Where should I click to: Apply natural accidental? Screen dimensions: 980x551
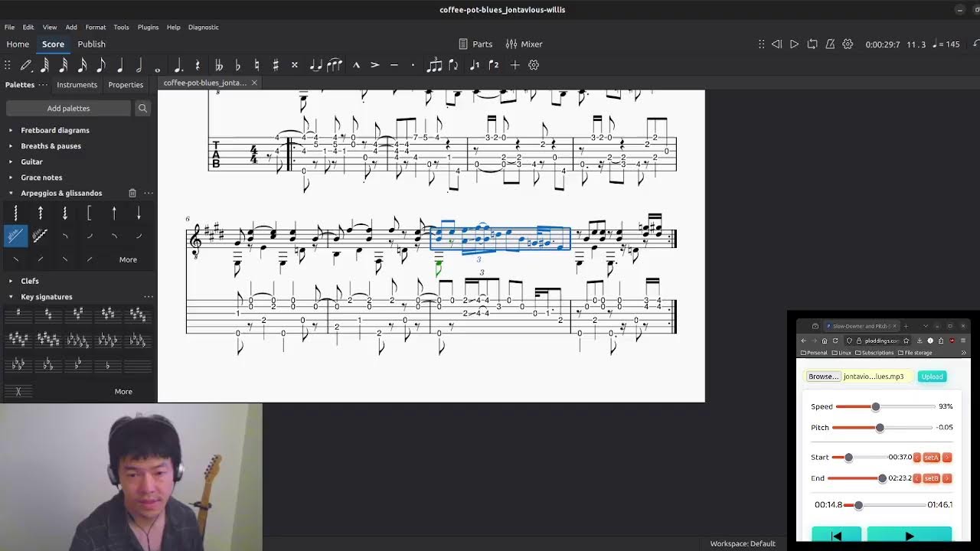coord(256,65)
